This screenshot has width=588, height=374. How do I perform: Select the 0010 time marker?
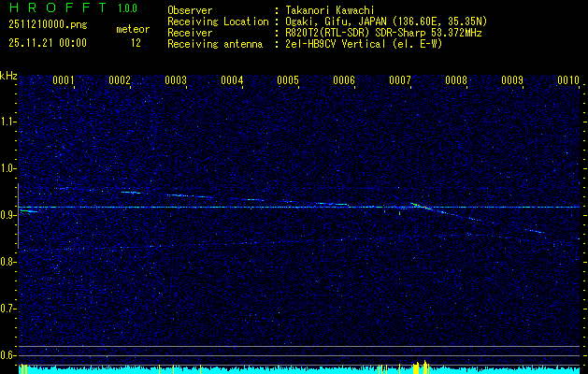click(568, 80)
